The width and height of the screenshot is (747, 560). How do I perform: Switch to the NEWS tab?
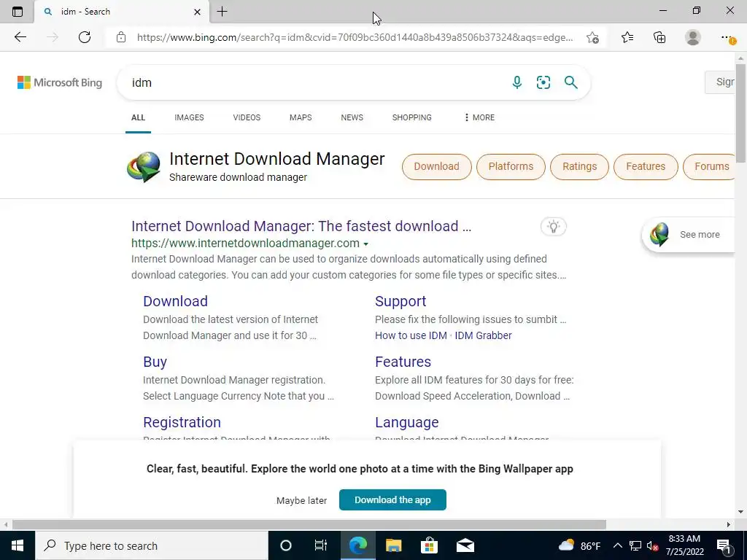[x=352, y=117]
